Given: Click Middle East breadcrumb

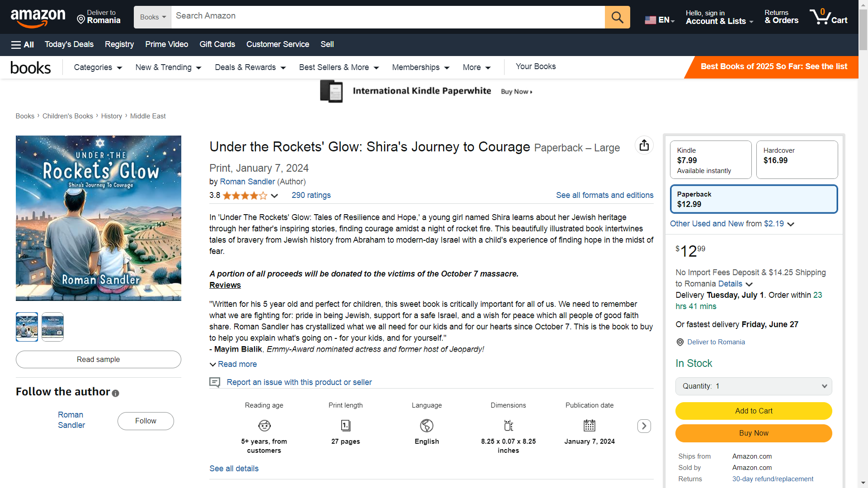Looking at the screenshot, I should pyautogui.click(x=148, y=116).
